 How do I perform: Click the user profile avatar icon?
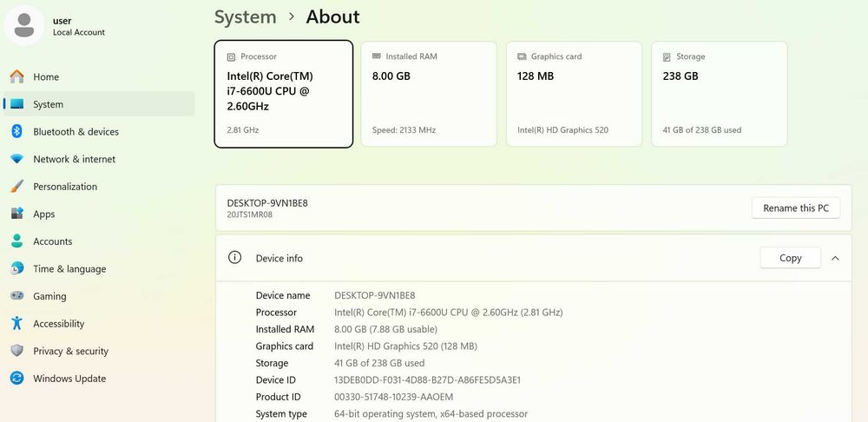[x=23, y=25]
